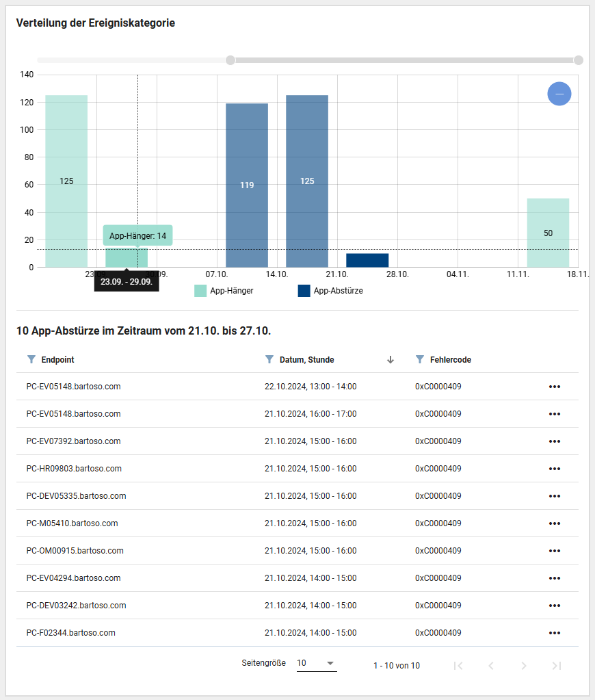Go to the next page of results
Viewport: 595px width, 700px height.
click(x=524, y=666)
